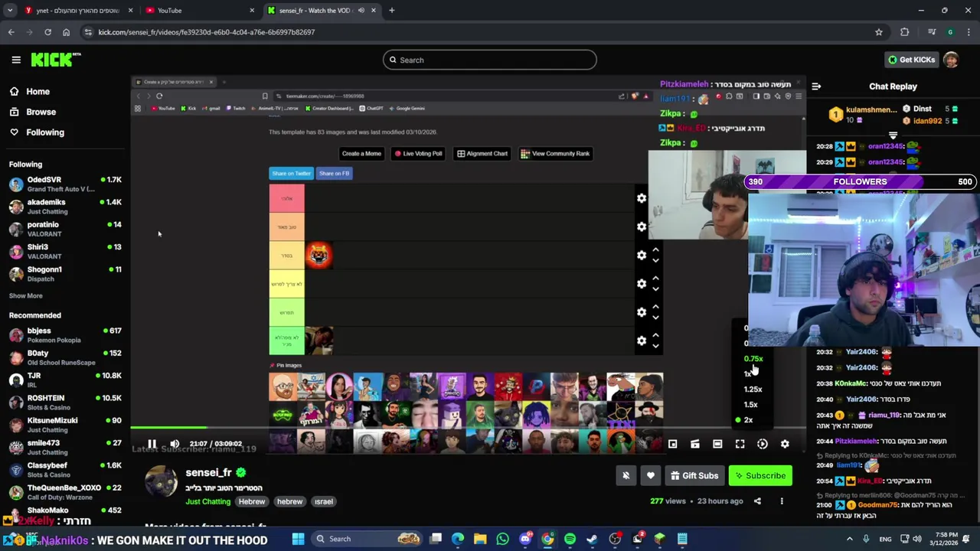Open File Explorer from taskbar
The width and height of the screenshot is (980, 551).
click(480, 539)
